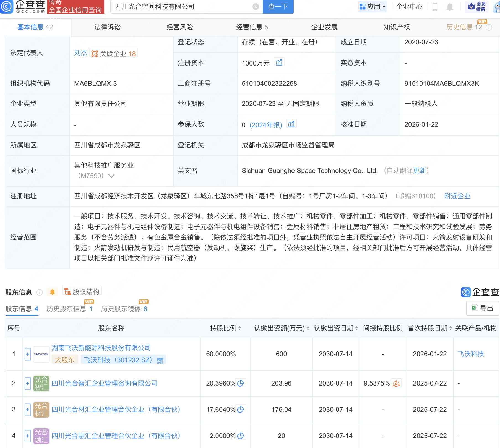The image size is (500, 448).
Task: Expand shareholder row for 湖南飞沃新能源科技股份有限公司
Action: point(27,354)
